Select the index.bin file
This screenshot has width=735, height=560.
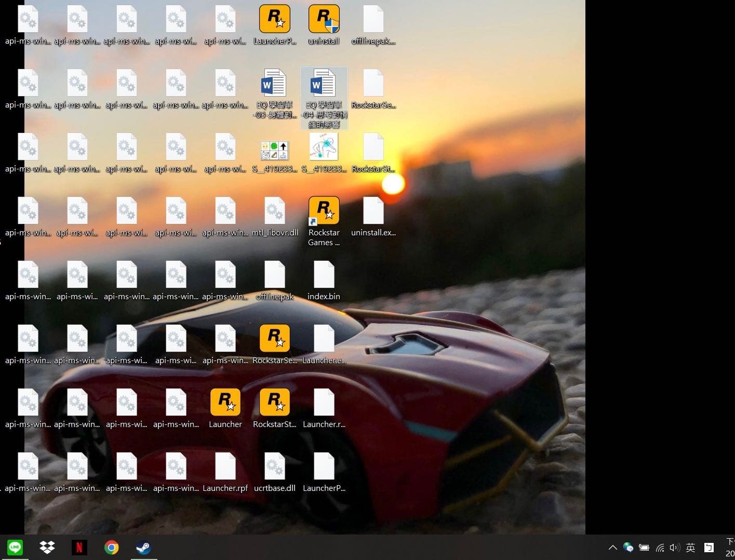click(324, 275)
